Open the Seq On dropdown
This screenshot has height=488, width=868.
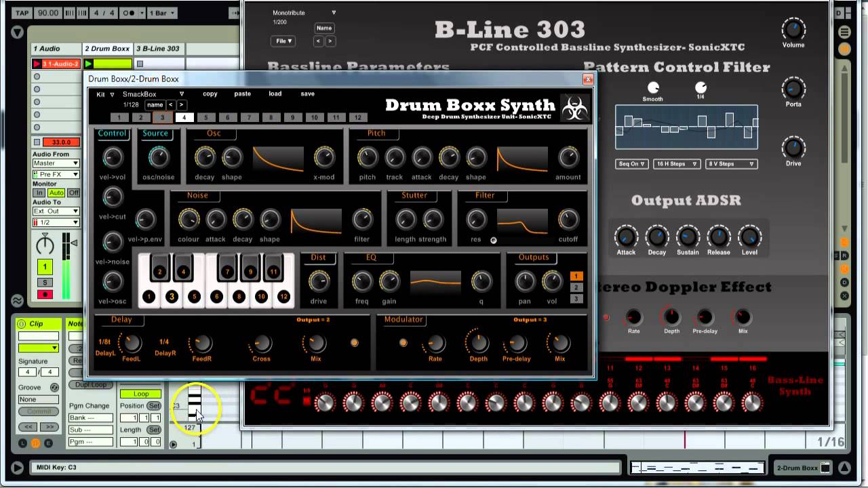click(631, 164)
